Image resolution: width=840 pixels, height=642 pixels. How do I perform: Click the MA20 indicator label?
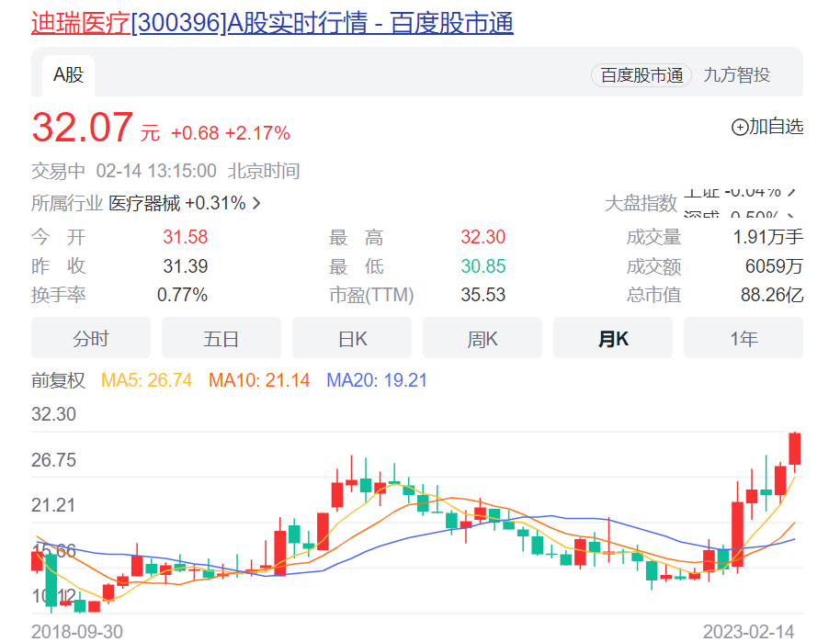(377, 380)
